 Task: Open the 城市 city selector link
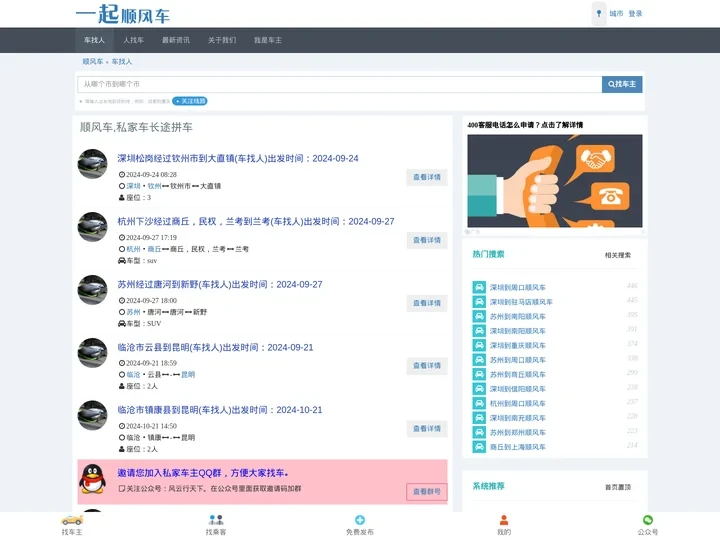pos(616,14)
